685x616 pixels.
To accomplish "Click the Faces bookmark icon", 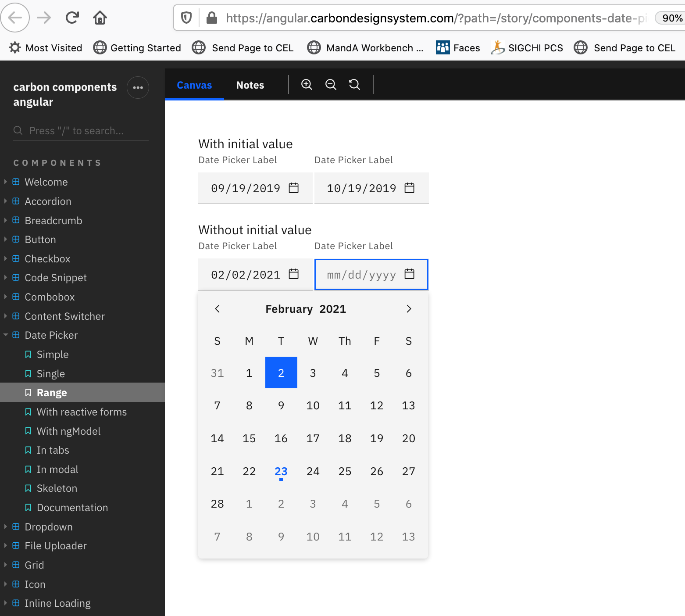I will click(442, 47).
